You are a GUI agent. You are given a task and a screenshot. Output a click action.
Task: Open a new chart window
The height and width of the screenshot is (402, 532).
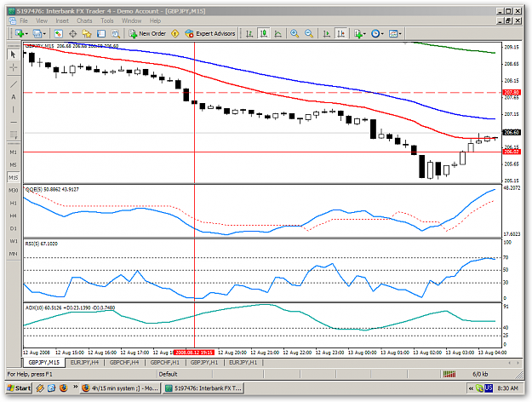pyautogui.click(x=19, y=33)
